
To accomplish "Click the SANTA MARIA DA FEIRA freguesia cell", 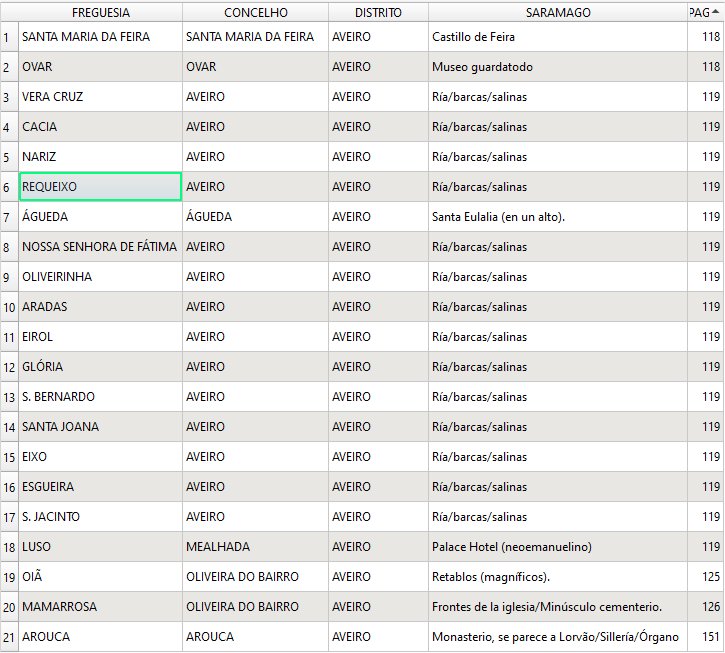I will pyautogui.click(x=100, y=37).
